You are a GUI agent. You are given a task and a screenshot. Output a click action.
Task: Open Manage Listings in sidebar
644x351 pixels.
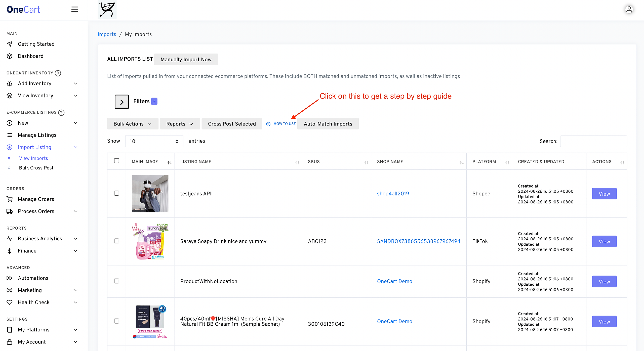37,135
